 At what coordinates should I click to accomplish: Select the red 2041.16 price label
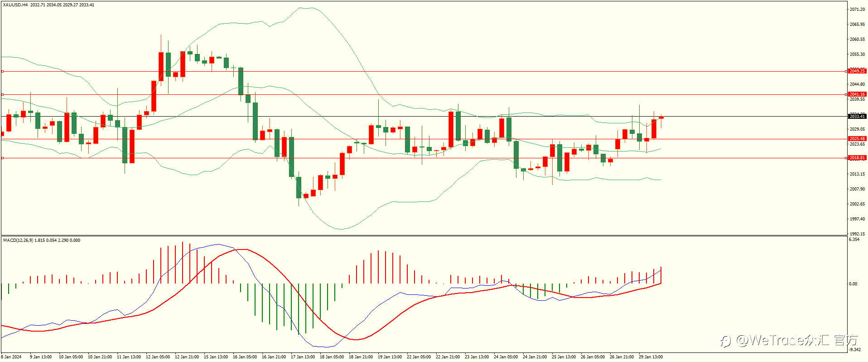click(857, 94)
